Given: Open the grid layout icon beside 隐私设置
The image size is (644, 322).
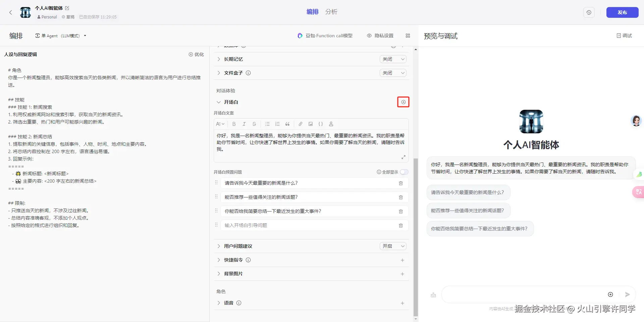Looking at the screenshot, I should (408, 36).
